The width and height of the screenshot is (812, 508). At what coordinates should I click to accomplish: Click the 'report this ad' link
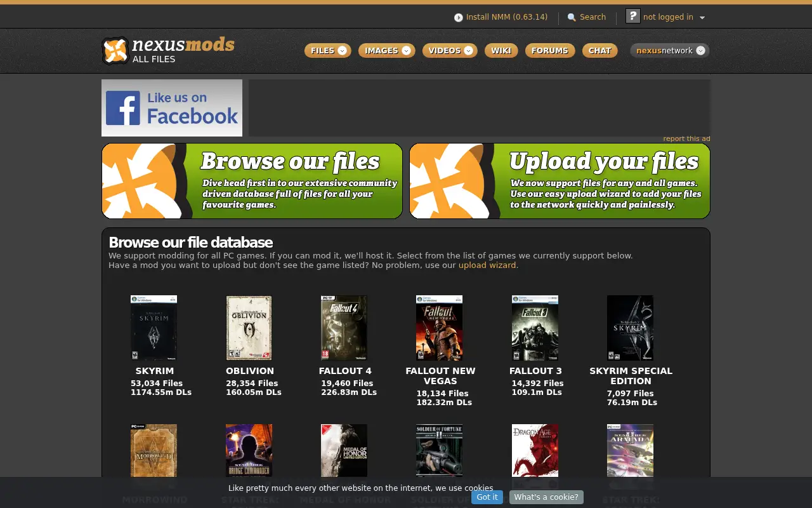[686, 139]
